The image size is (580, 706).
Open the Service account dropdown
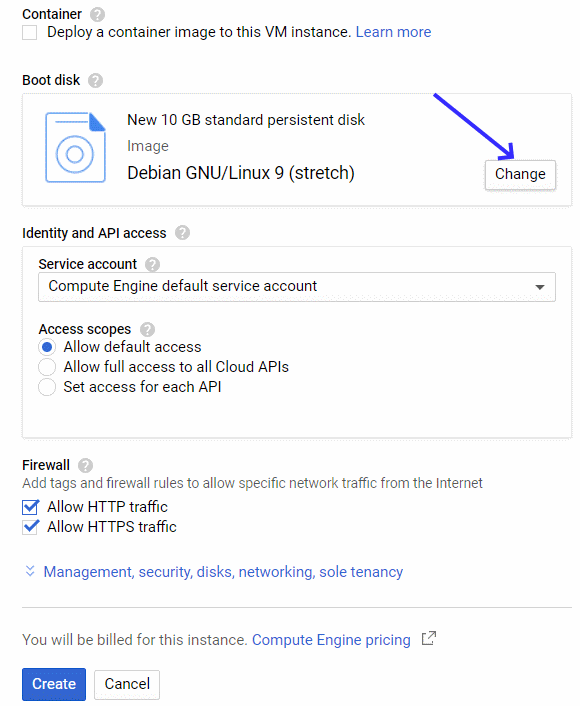297,287
